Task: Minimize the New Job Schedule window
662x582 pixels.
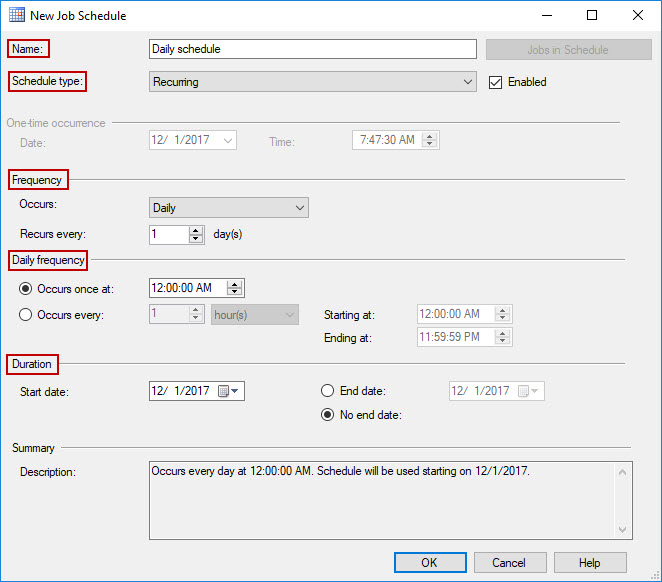Action: coord(547,15)
